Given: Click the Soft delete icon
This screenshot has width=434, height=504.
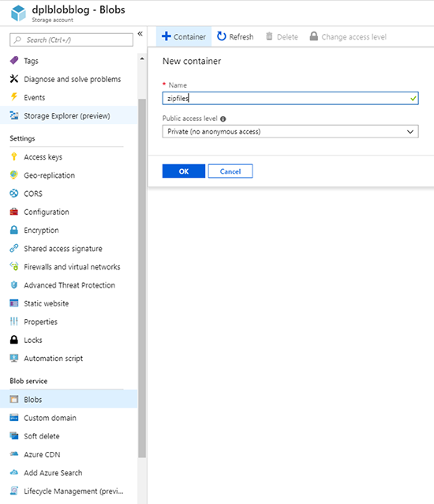Looking at the screenshot, I should [x=14, y=436].
